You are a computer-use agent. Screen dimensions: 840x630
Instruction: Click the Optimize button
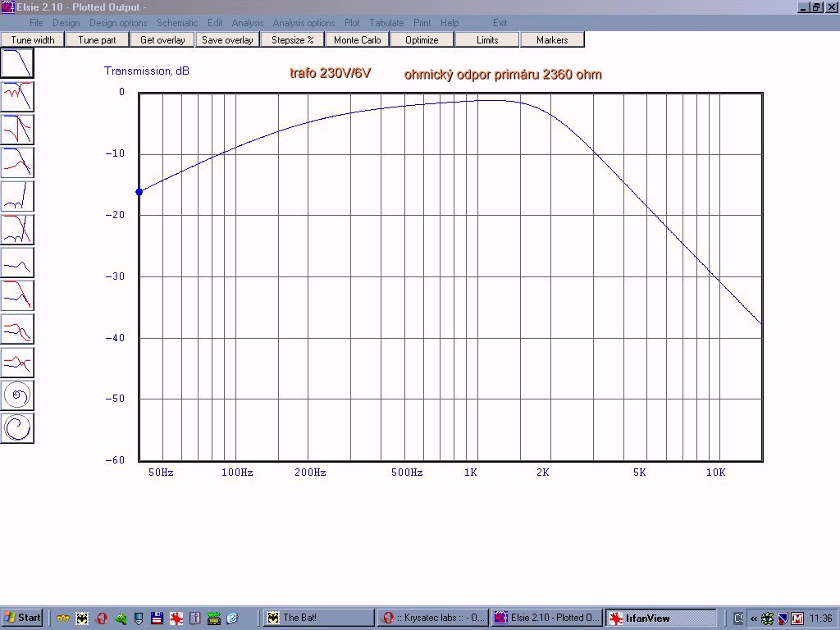tap(422, 39)
